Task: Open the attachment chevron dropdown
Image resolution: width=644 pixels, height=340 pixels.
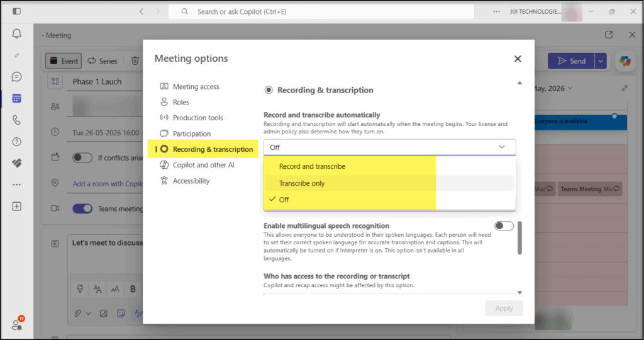Action: (x=88, y=314)
